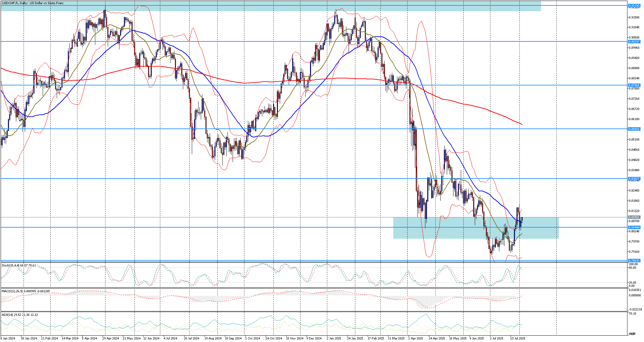This screenshot has height=342, width=644.
Task: Click the 5 Apr 2024 date label
Action: (x=90, y=338)
